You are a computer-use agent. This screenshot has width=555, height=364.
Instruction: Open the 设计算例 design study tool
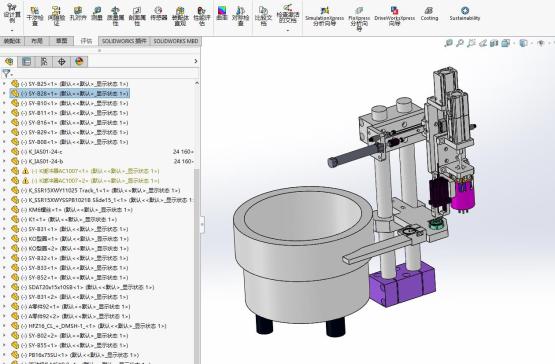click(12, 13)
